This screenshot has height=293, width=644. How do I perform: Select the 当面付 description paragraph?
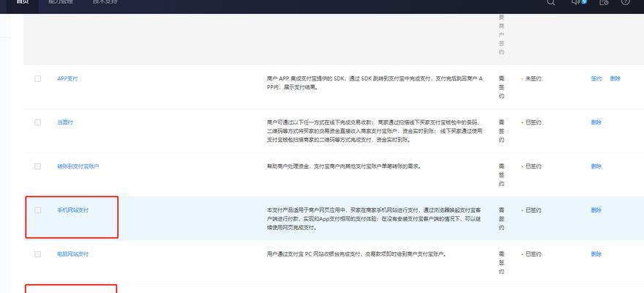[375, 131]
